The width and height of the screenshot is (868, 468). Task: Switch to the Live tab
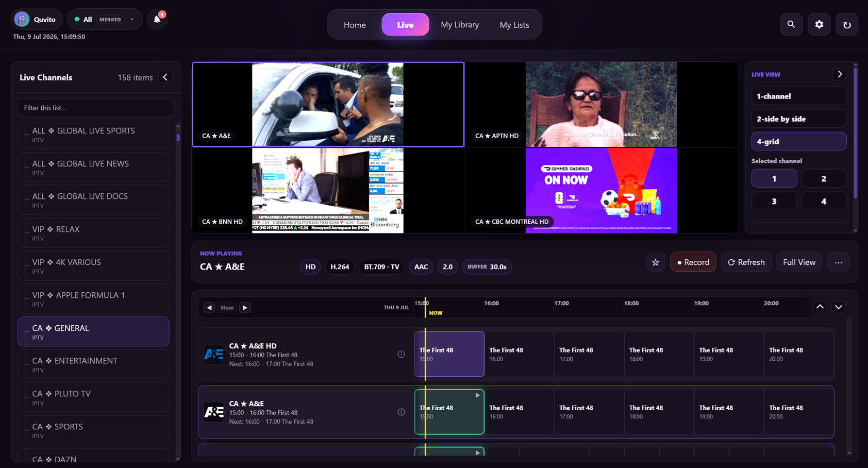[405, 25]
